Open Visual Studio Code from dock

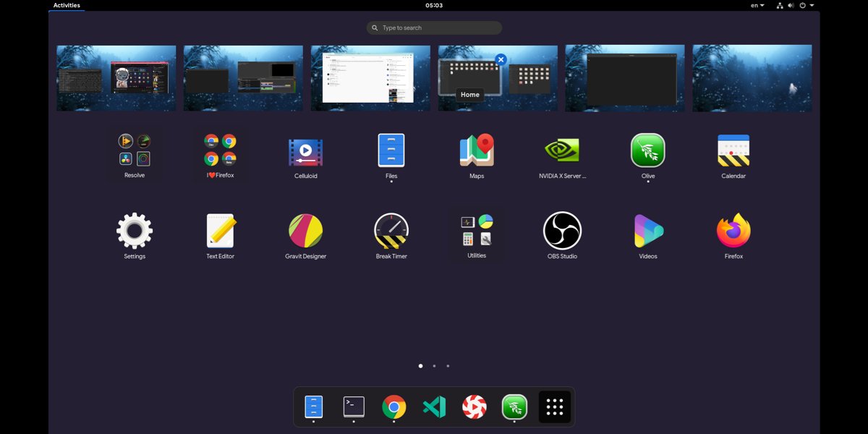434,407
